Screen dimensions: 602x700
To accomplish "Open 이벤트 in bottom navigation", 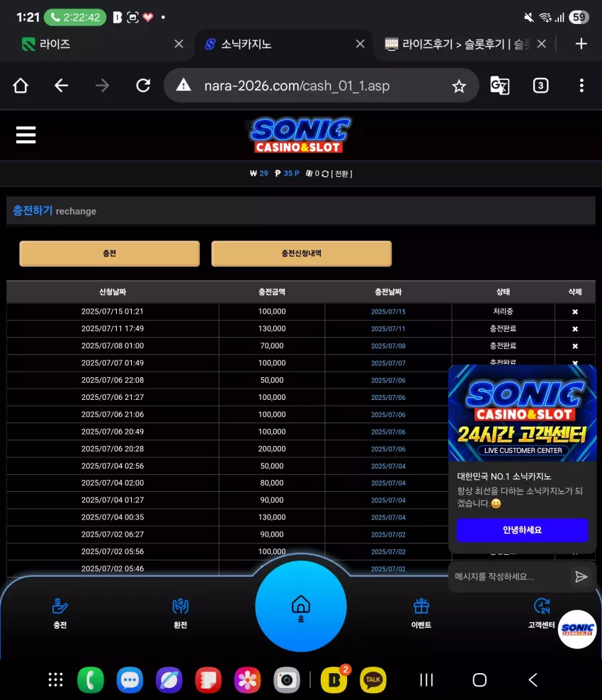I will [421, 614].
